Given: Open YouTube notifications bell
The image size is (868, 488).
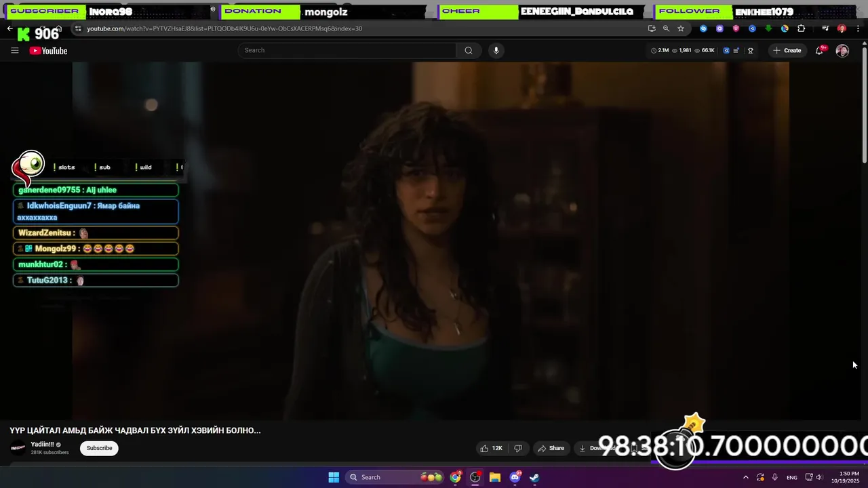Looking at the screenshot, I should pyautogui.click(x=819, y=51).
